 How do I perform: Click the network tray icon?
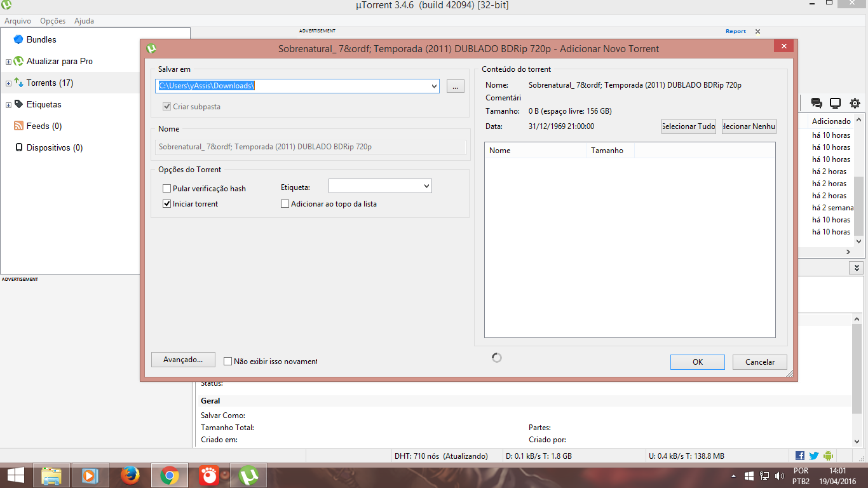764,476
